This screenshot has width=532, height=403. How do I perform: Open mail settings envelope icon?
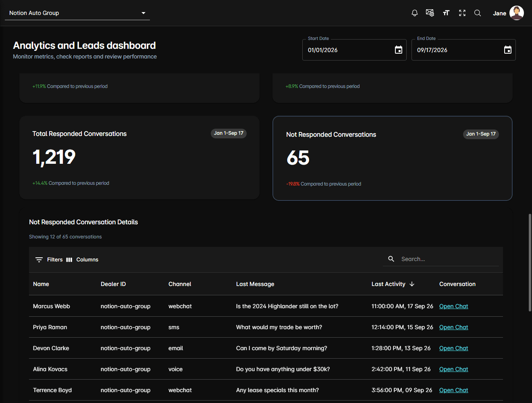pos(430,13)
